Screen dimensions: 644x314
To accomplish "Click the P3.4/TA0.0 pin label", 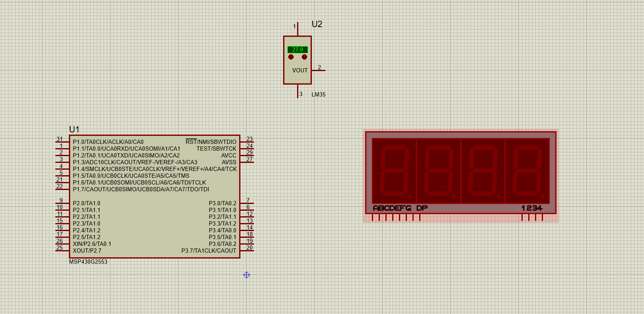I will [223, 230].
